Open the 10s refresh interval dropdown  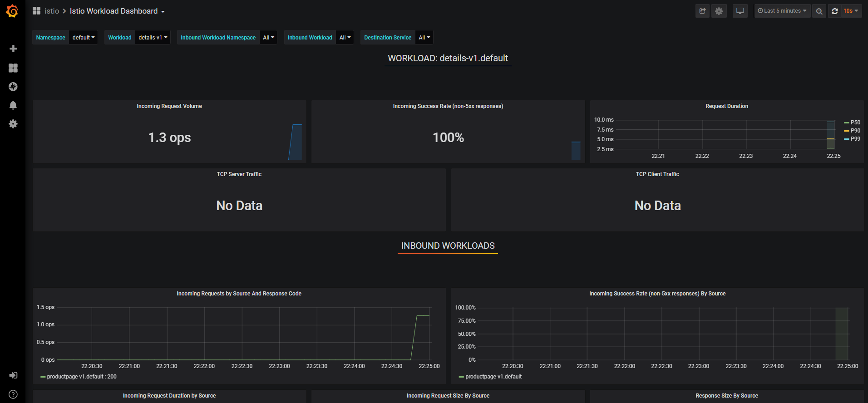[x=851, y=11]
